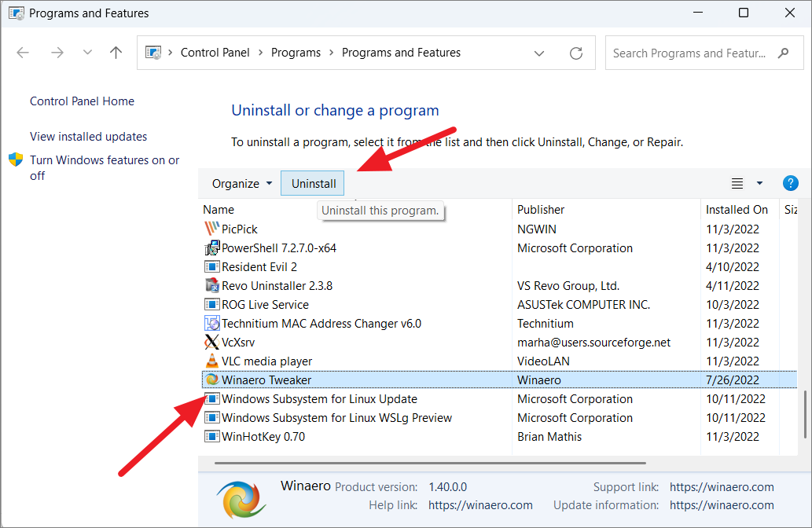Viewport: 812px width, 528px height.
Task: Click the Resident Evil 2 icon
Action: [x=211, y=266]
